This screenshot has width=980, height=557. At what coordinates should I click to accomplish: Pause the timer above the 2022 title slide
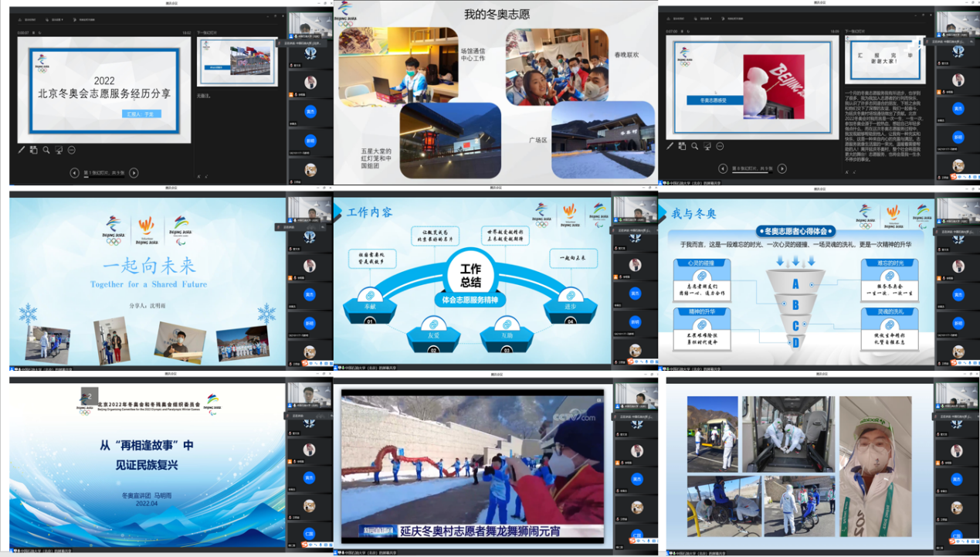[32, 32]
